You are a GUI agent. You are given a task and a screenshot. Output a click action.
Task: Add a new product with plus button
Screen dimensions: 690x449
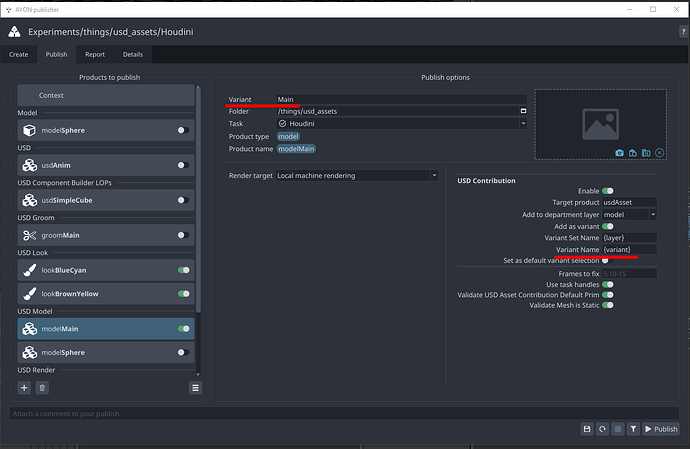24,388
